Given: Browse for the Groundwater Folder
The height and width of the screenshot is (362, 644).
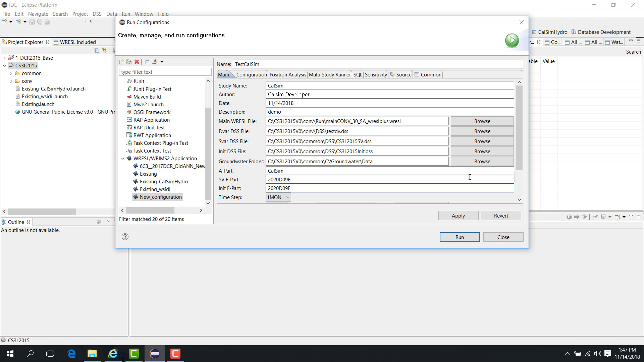Looking at the screenshot, I should (482, 161).
